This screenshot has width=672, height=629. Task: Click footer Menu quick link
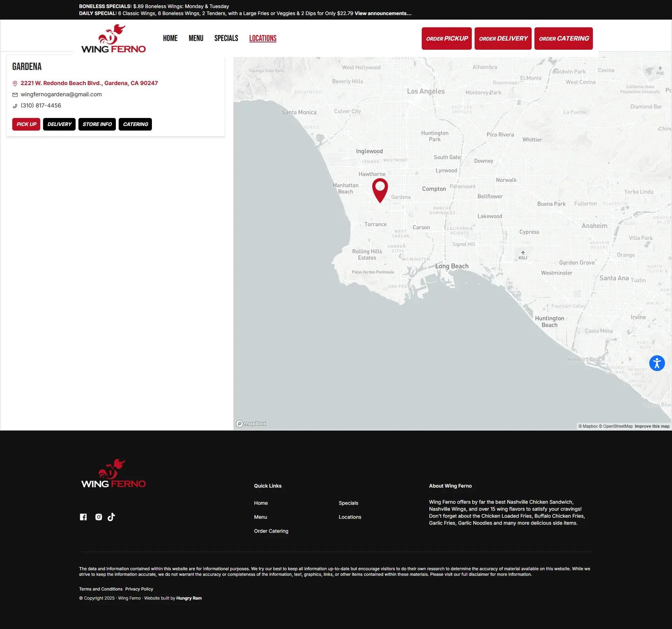[260, 517]
